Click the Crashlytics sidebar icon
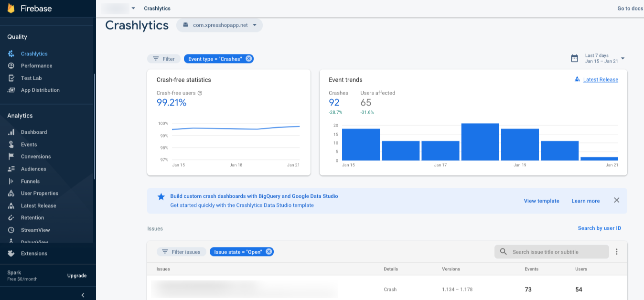 11,54
